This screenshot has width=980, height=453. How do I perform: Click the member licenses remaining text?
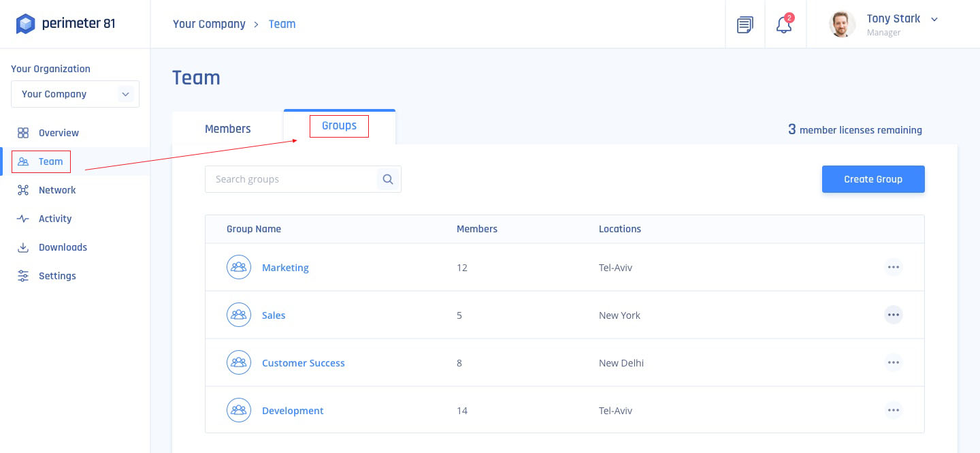pos(855,129)
